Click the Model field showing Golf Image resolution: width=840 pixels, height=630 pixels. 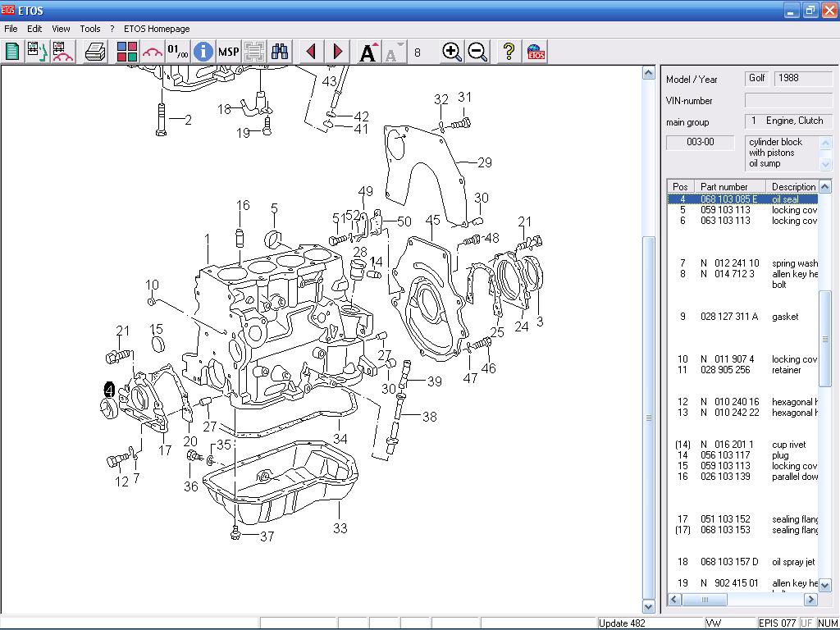point(757,78)
